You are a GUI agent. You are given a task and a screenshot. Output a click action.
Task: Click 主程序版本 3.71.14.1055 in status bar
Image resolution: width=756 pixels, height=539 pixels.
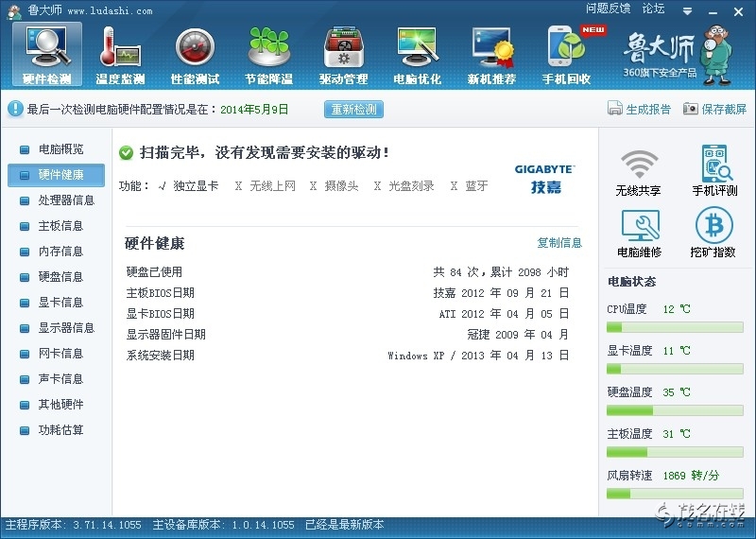coord(74,525)
